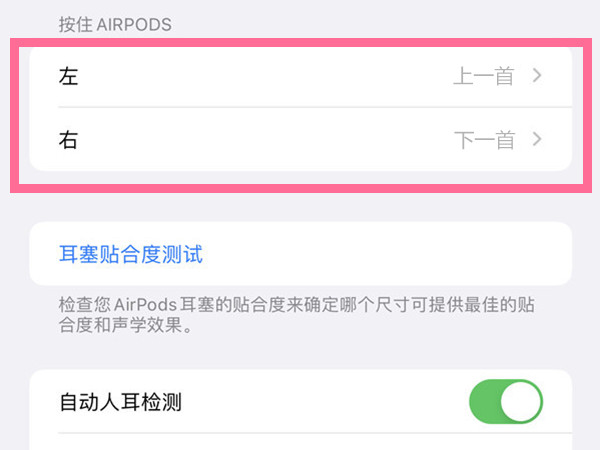Click the white knob of the green toggle
Image resolution: width=600 pixels, height=450 pixels.
point(521,403)
